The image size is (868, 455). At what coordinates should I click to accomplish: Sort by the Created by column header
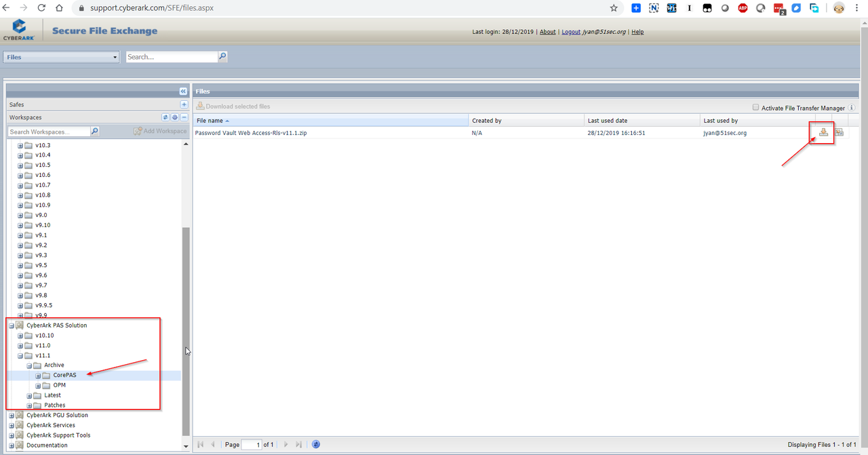coord(526,121)
